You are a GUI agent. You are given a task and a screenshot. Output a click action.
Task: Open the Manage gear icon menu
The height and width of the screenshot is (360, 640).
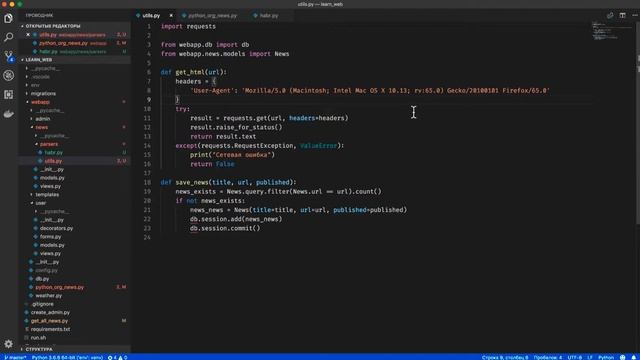coord(8,344)
